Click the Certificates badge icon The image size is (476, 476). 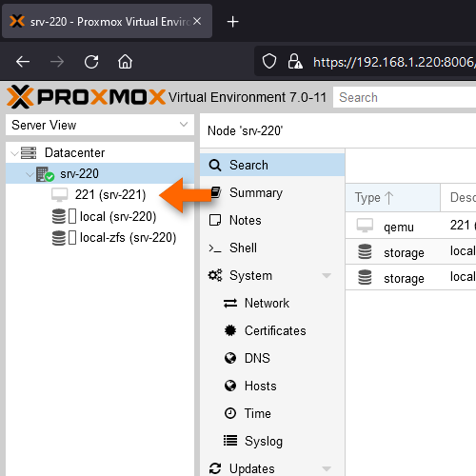pyautogui.click(x=230, y=330)
